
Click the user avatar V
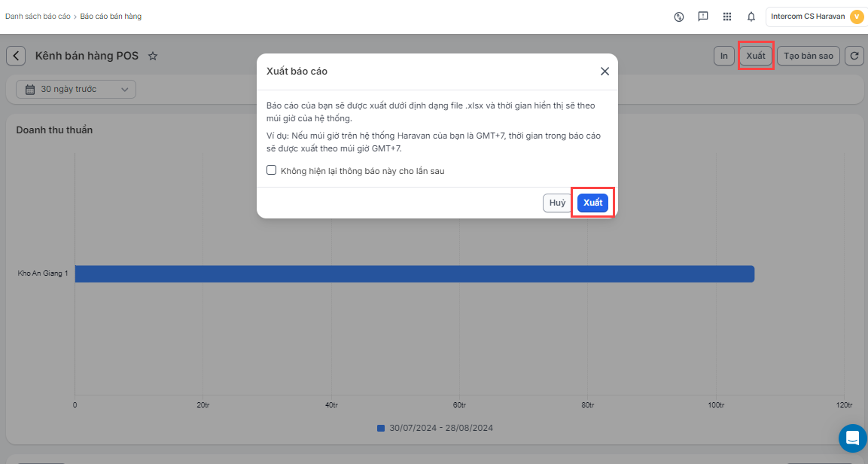(857, 17)
